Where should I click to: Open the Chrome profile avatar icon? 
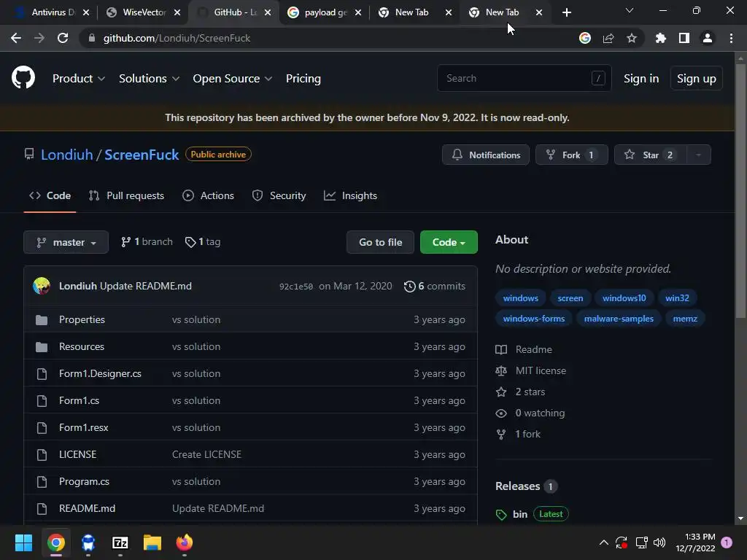click(708, 38)
